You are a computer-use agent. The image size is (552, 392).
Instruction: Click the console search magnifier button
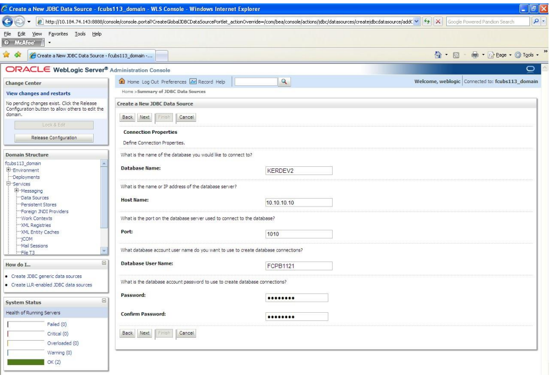coord(284,81)
